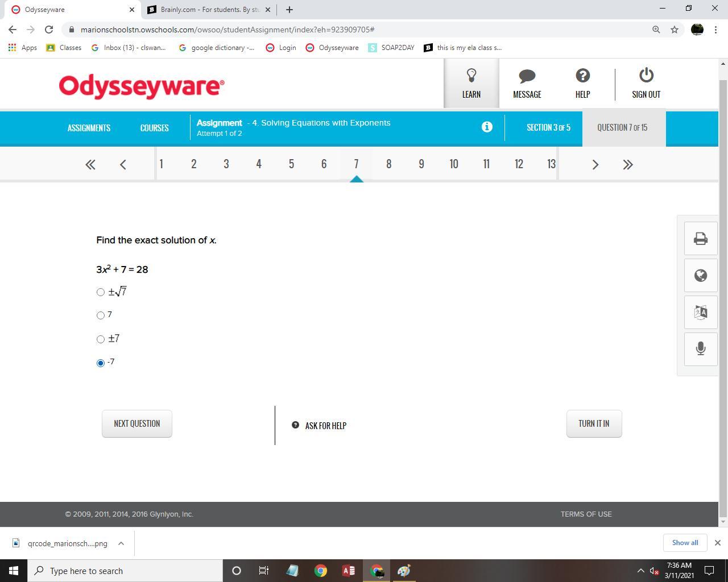728x582 pixels.
Task: Open the SOAP2DAY bookmark
Action: pyautogui.click(x=391, y=48)
